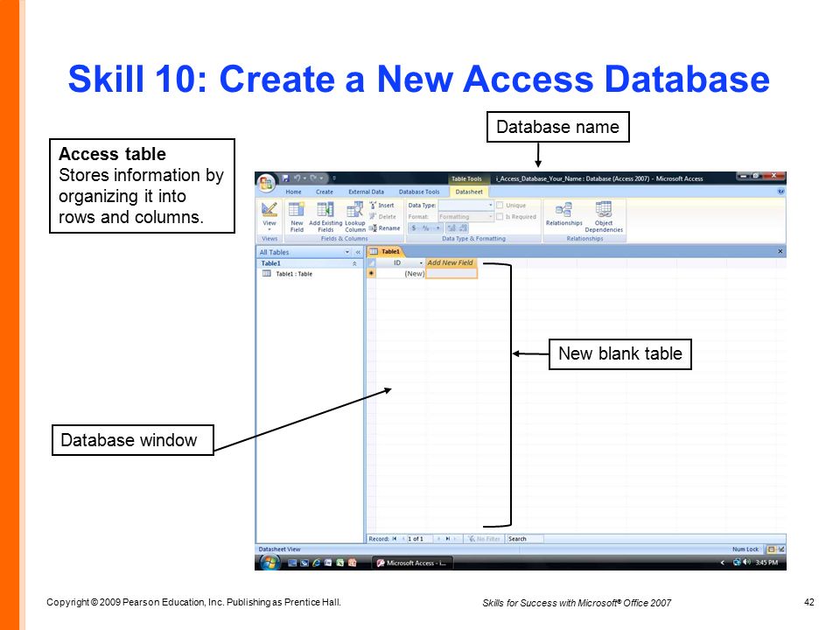The image size is (840, 630).
Task: Click Delete in Fields & Columns
Action: pyautogui.click(x=382, y=216)
